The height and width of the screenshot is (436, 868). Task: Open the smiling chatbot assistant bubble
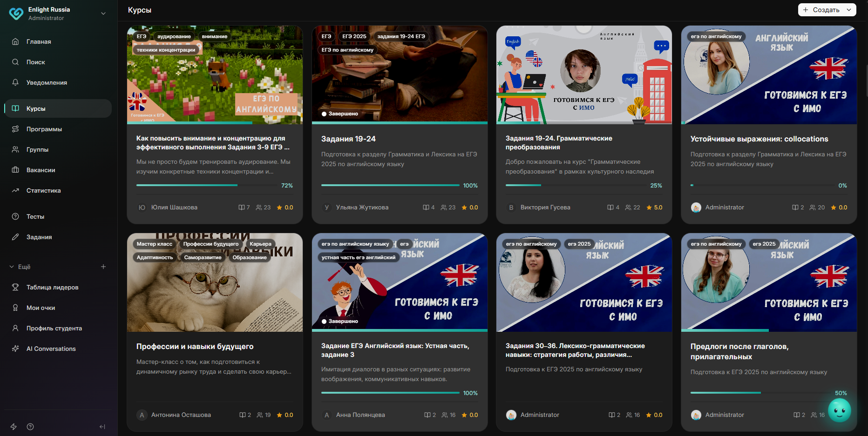pyautogui.click(x=840, y=410)
